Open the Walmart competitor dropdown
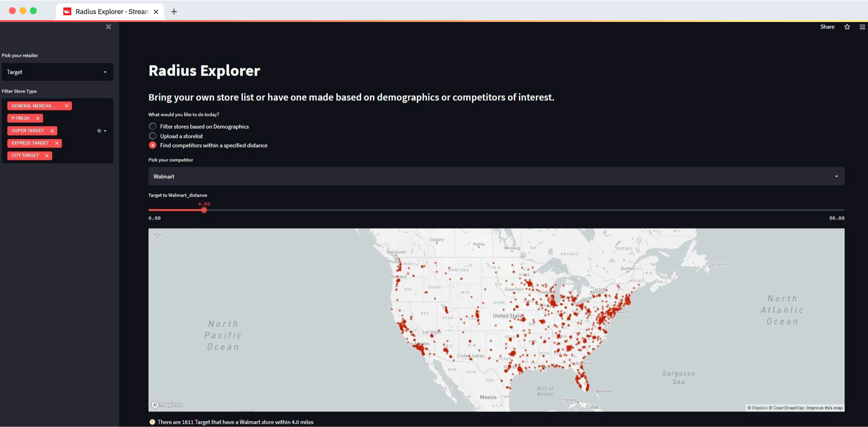The width and height of the screenshot is (868, 427). (496, 176)
